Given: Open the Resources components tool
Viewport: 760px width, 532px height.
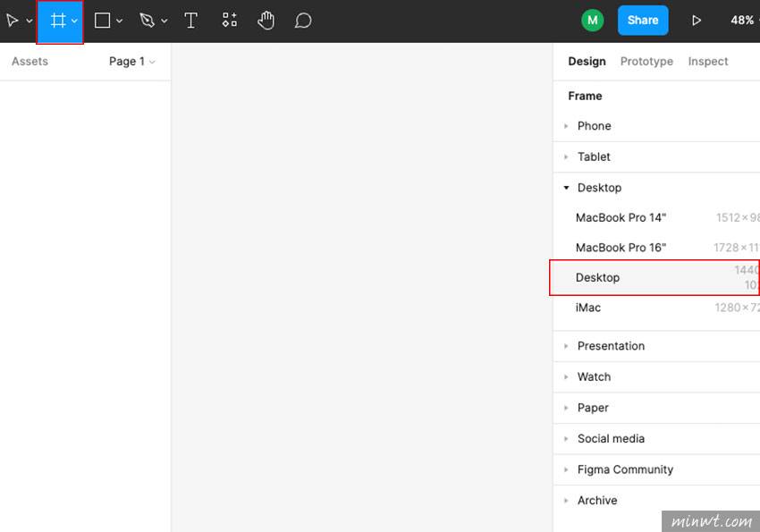Looking at the screenshot, I should coord(229,20).
